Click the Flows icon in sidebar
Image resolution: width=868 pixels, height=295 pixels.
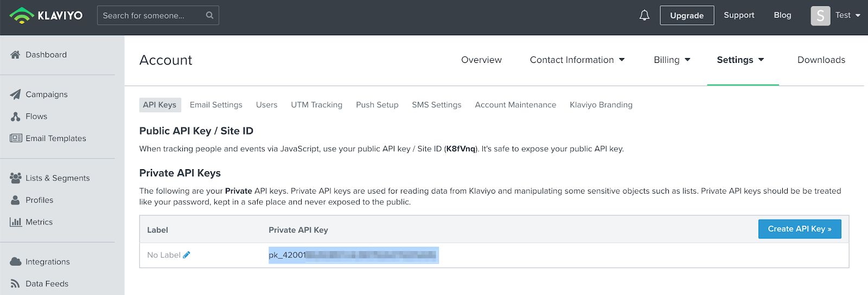pyautogui.click(x=15, y=117)
